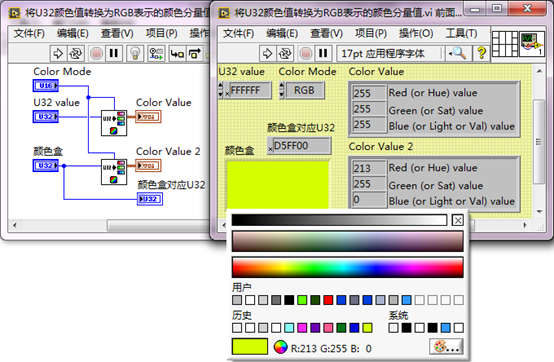Toggle the Highlight Execution light bulb
The image size is (554, 362).
[135, 53]
